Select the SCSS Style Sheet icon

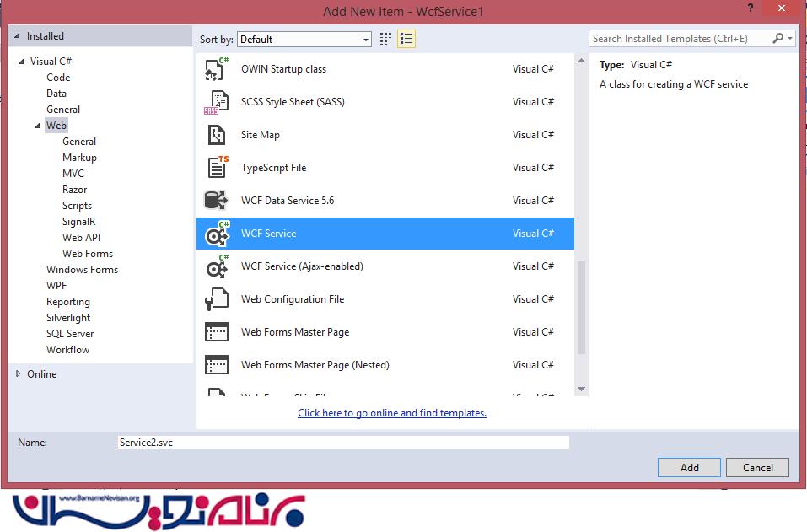coord(217,102)
